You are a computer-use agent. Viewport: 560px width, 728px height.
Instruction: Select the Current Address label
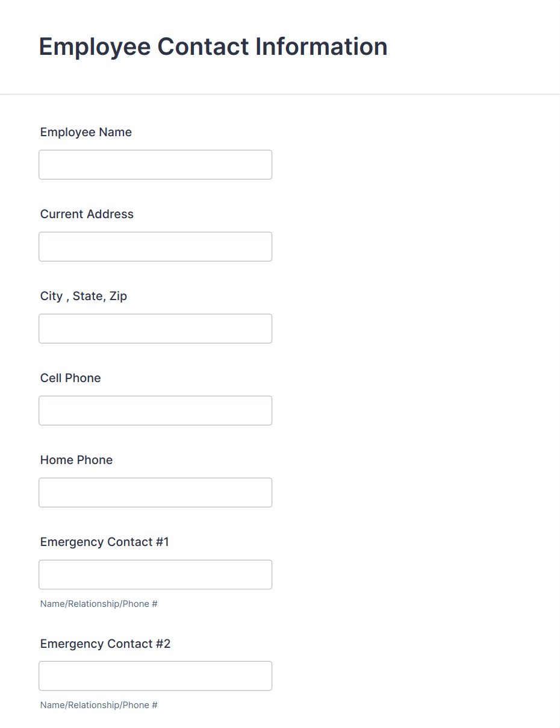[x=87, y=214]
